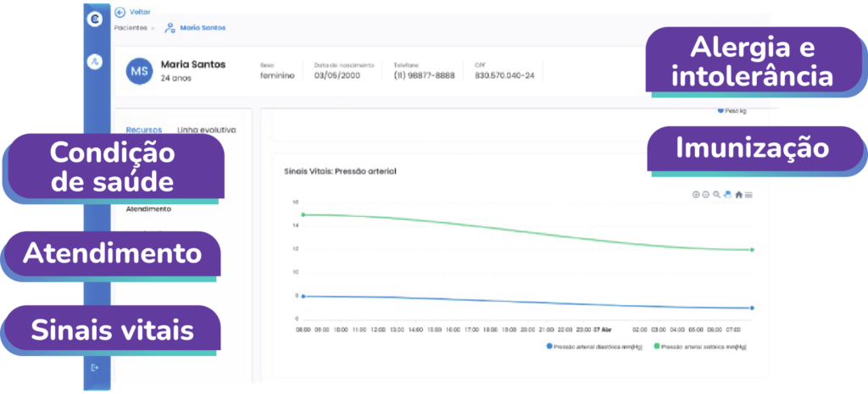Click the logout icon at sidebar bottom
The image size is (868, 394).
[x=95, y=367]
